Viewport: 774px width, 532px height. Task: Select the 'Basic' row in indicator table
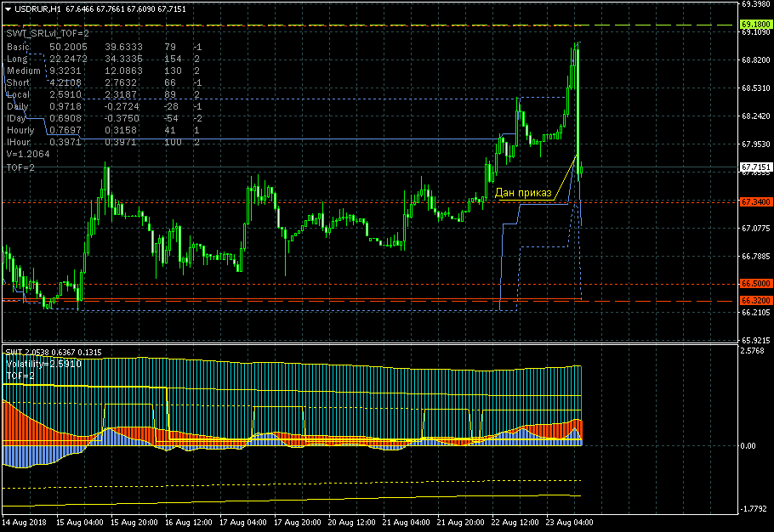[x=18, y=46]
